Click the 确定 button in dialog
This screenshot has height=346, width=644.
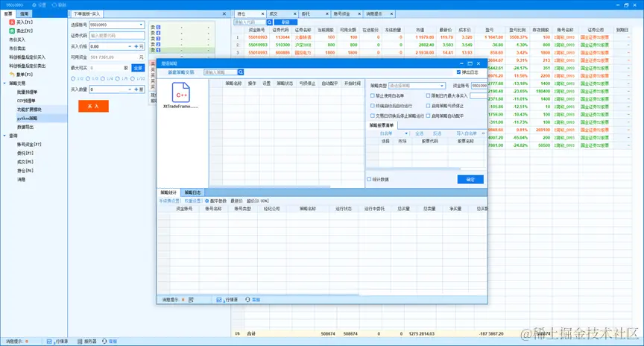(x=470, y=180)
